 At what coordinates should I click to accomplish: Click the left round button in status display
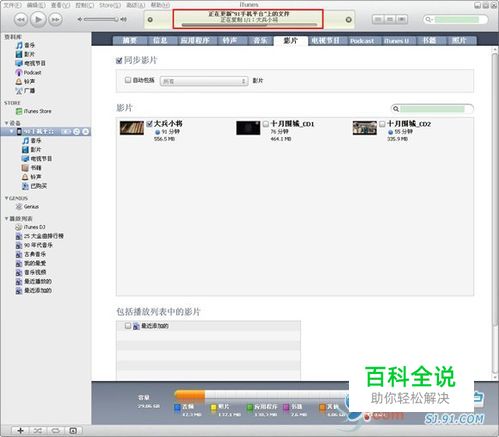150,20
